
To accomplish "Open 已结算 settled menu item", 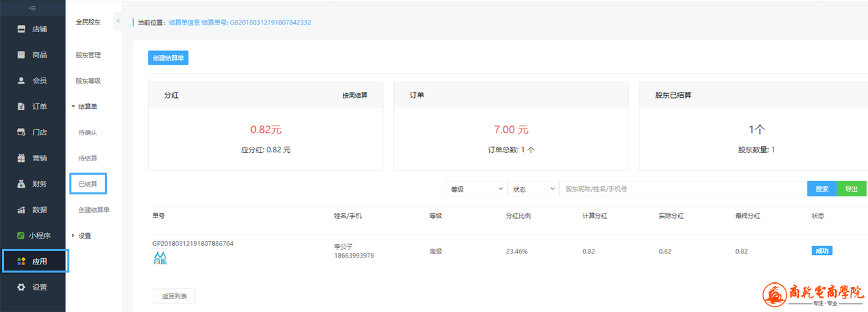I will point(87,184).
